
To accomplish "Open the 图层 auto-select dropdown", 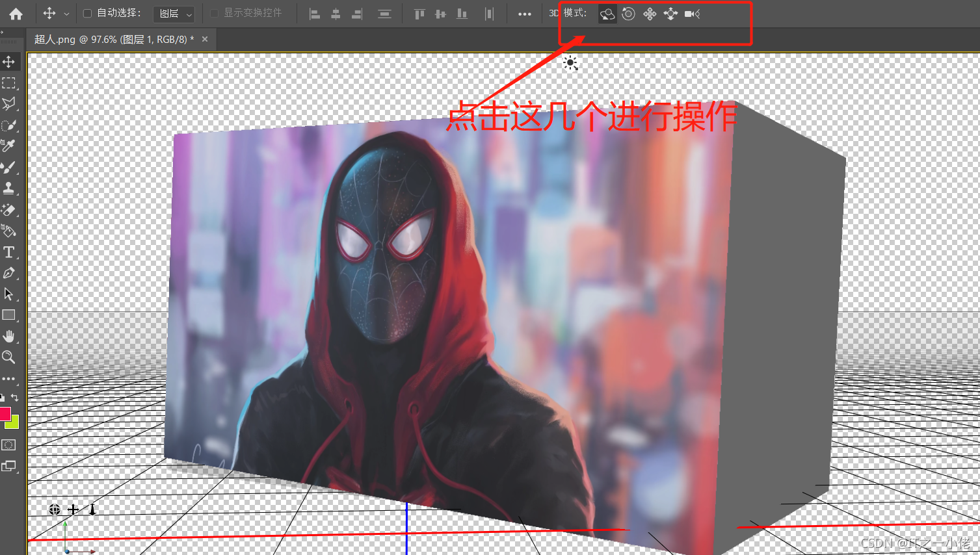I will 174,14.
